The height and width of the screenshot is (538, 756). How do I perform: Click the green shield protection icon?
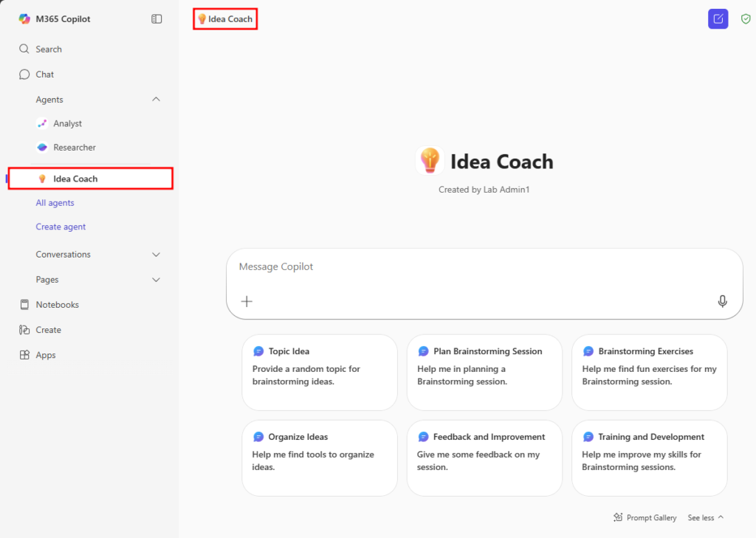point(746,19)
